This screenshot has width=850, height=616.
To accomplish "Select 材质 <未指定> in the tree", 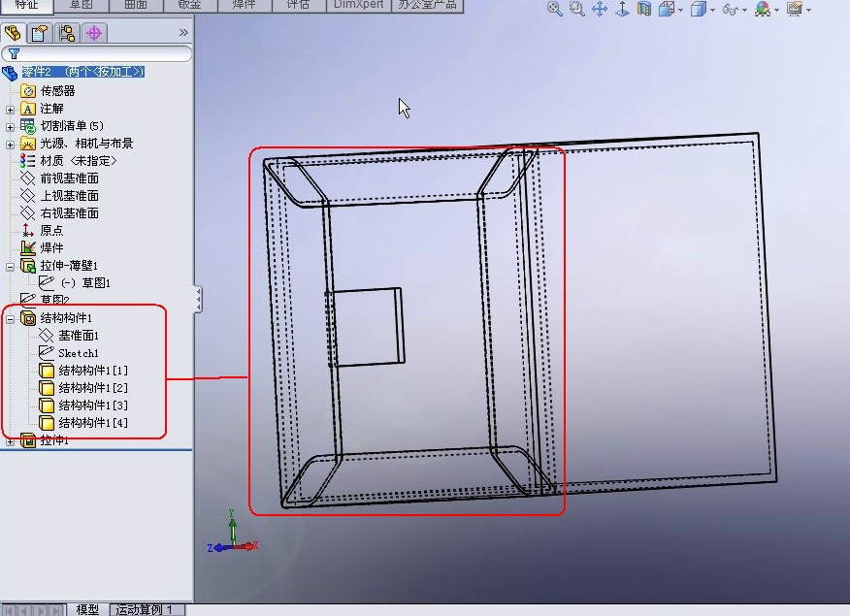I will pos(78,160).
